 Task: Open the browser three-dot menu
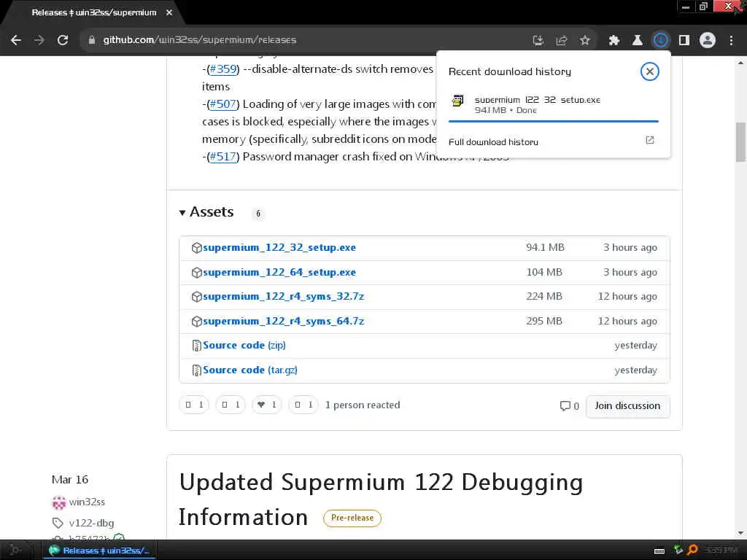click(731, 41)
